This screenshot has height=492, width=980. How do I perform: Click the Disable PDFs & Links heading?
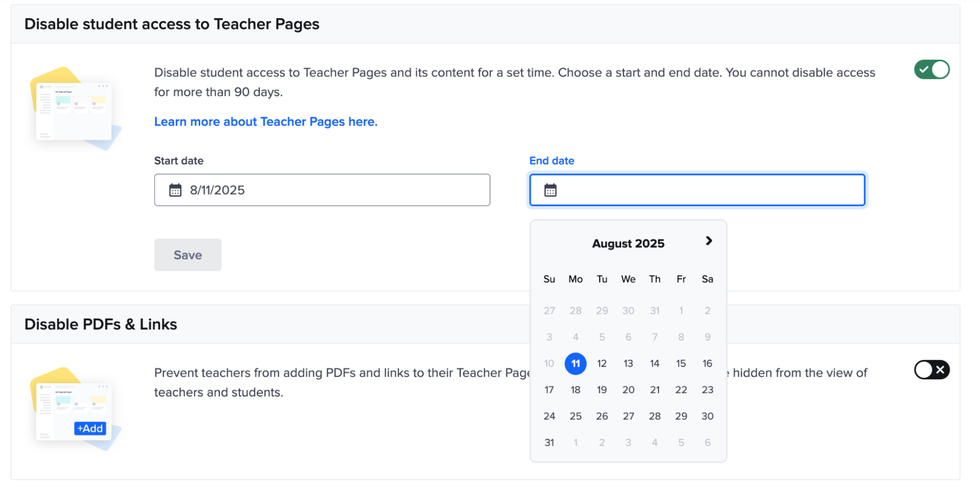(x=101, y=324)
